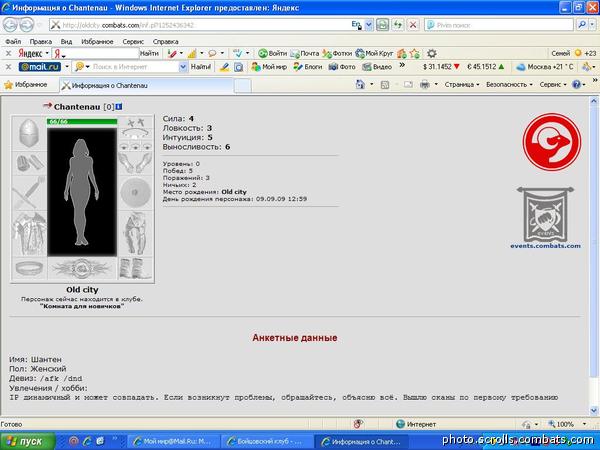Click the Yandex toolbar close X
The width and height of the screenshot is (600, 450).
(x=8, y=54)
